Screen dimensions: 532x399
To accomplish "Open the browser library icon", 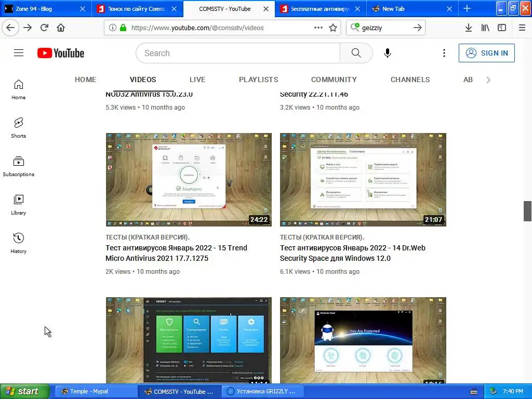I will [x=485, y=28].
